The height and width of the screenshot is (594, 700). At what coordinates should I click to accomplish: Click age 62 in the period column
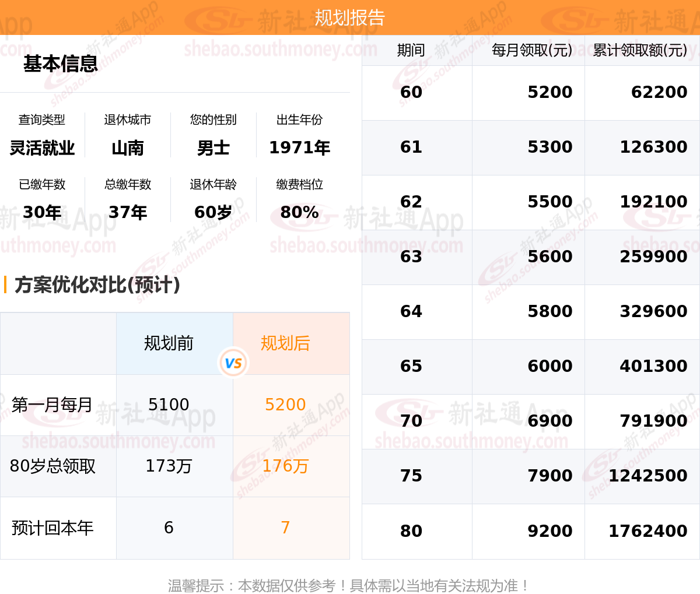411,202
